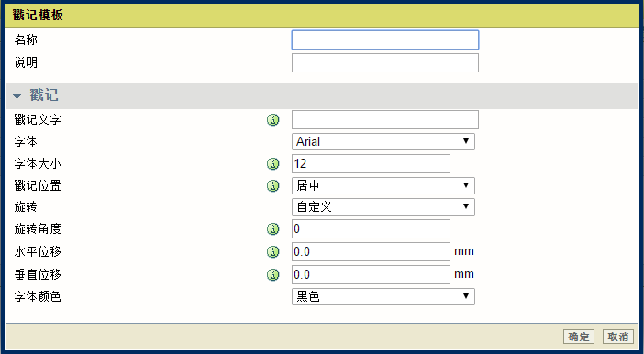Focus the 名称 text field

tap(385, 39)
